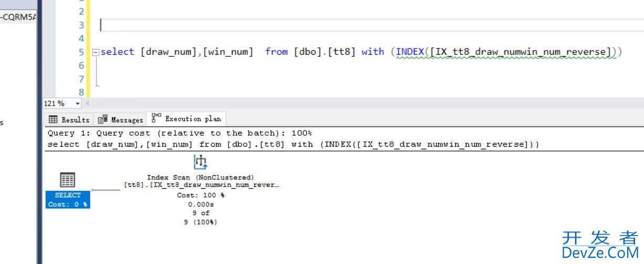The image size is (644, 264).
Task: Click the 'with' keyword in the editor
Action: [373, 52]
